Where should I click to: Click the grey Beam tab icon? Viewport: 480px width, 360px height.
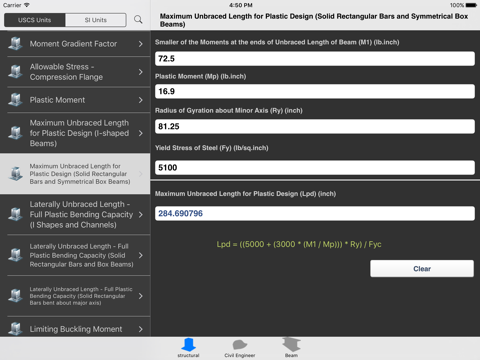[x=291, y=344]
